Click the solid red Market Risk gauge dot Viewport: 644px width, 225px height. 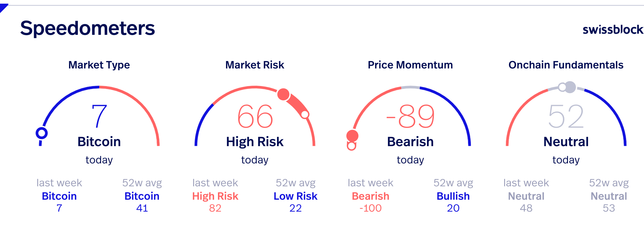pos(283,95)
